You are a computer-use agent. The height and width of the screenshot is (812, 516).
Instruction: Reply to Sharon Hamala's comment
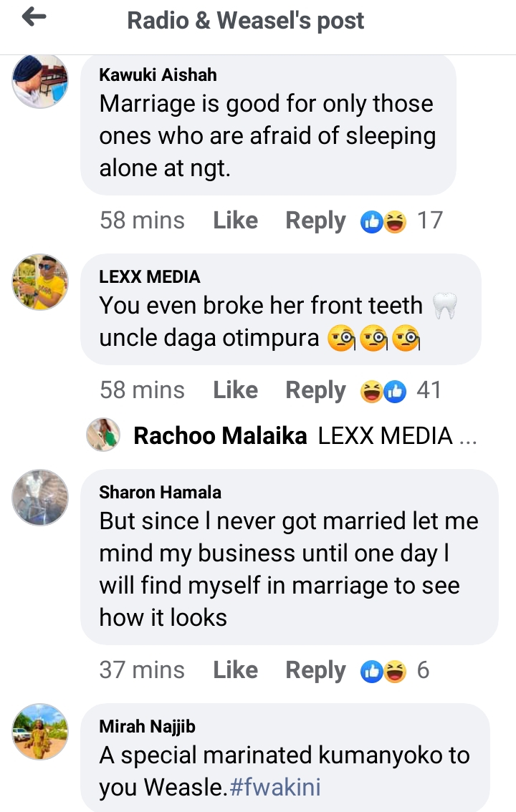pos(315,670)
